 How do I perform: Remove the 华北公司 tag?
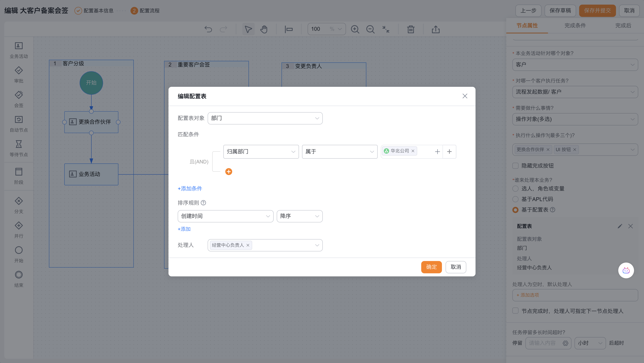pos(413,151)
